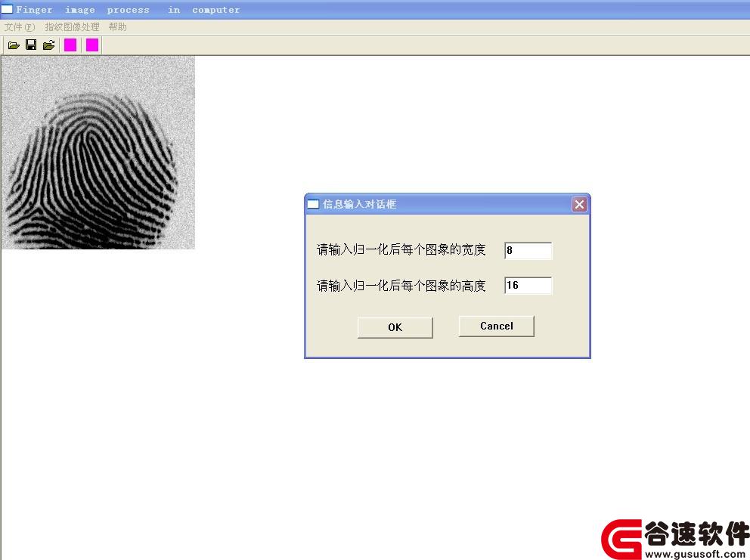Click the 信息输入对话框 title text
Viewport: 750px width, 560px height.
359,204
